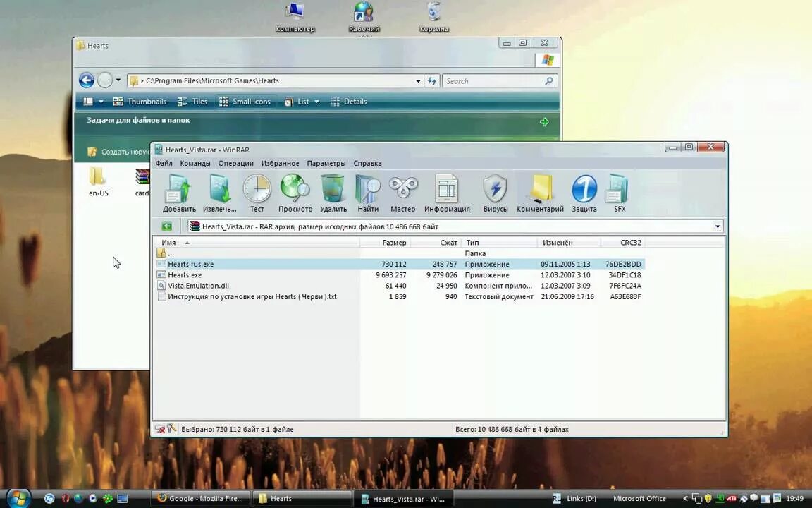Click the search magnifier in Hearts window
The image size is (812, 508).
click(549, 81)
